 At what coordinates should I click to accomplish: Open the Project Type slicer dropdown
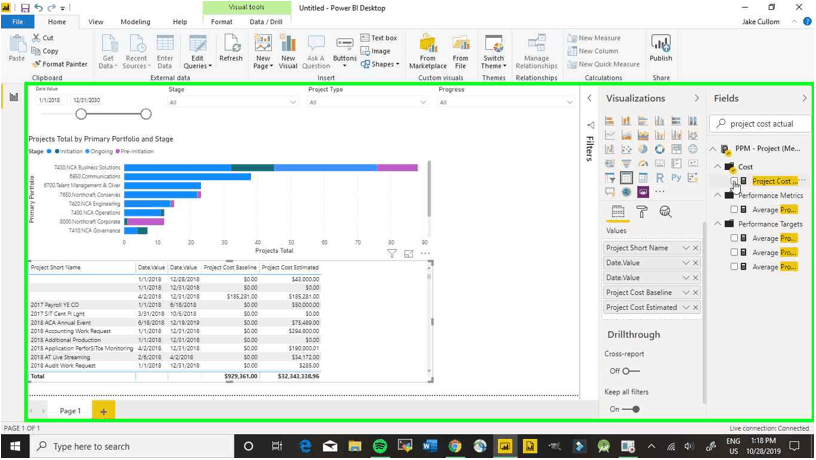point(423,103)
